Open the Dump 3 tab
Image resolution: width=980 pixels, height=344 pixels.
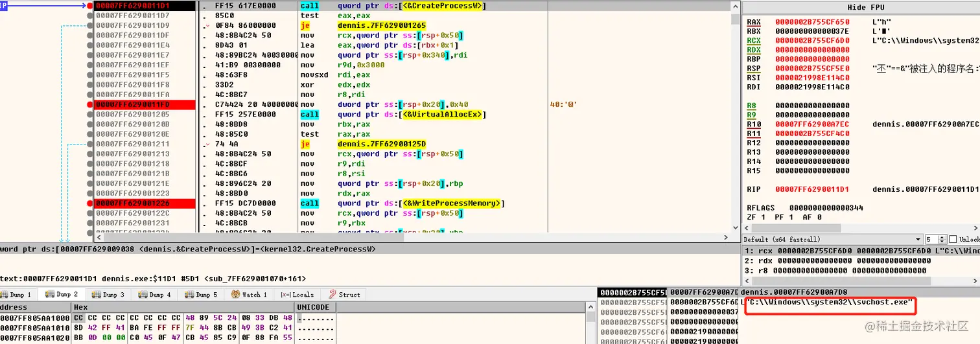tap(108, 294)
